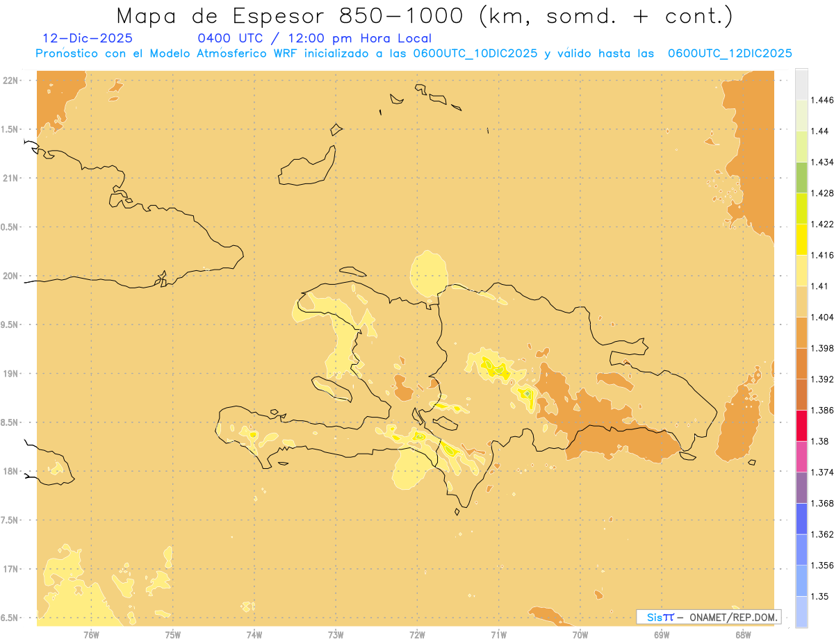Click the legend value '1.386'
Image resolution: width=834 pixels, height=644 pixels.
(823, 410)
